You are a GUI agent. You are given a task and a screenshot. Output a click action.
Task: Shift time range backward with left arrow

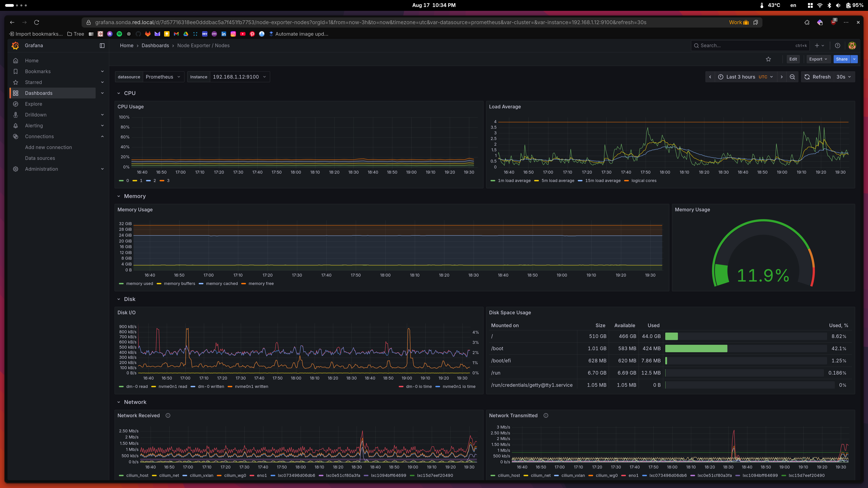click(x=710, y=77)
